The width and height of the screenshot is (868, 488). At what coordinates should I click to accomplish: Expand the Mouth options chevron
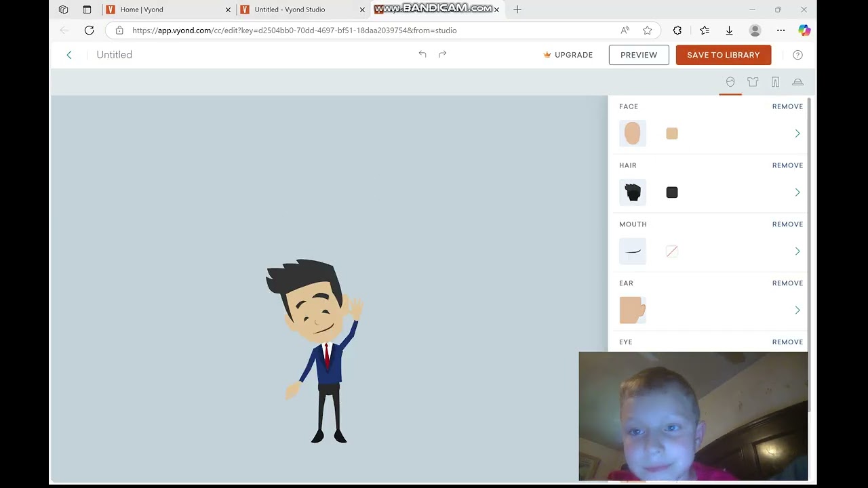[x=797, y=251]
